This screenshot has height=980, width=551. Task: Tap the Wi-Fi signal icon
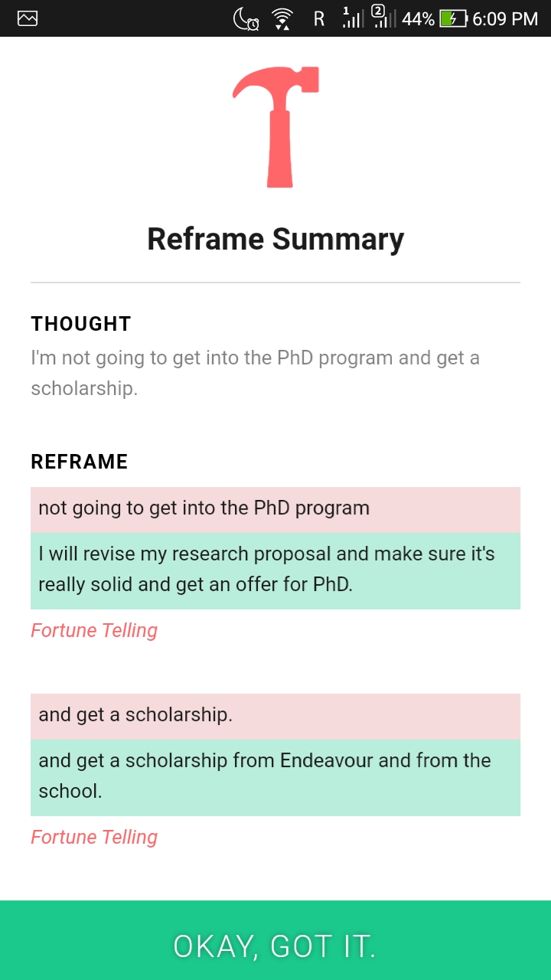[x=282, y=18]
